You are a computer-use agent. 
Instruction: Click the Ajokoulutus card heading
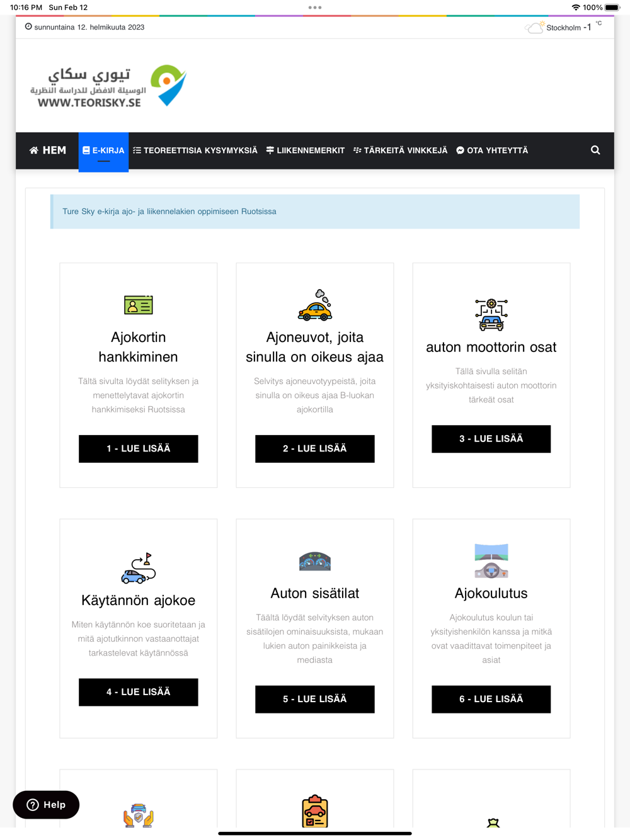(x=491, y=593)
